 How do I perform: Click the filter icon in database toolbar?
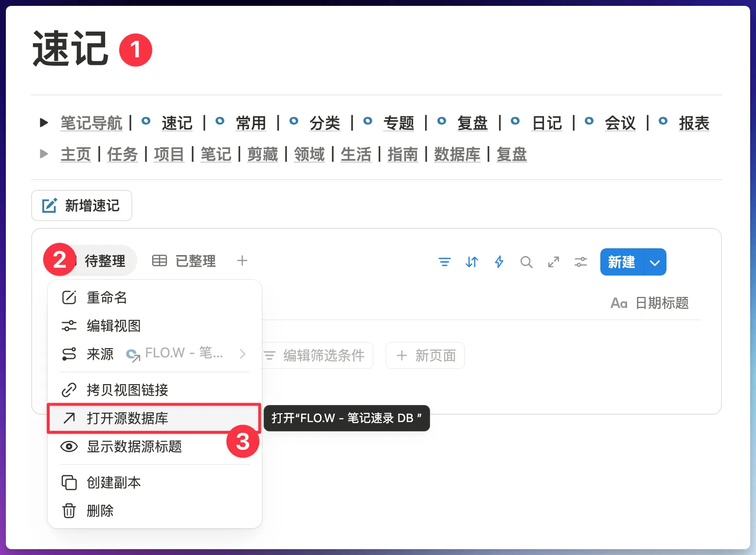444,262
